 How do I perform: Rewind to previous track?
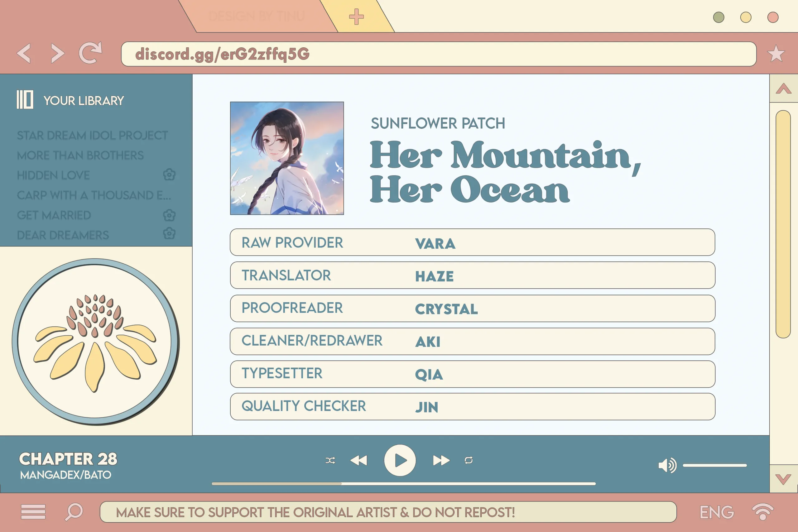(x=358, y=460)
